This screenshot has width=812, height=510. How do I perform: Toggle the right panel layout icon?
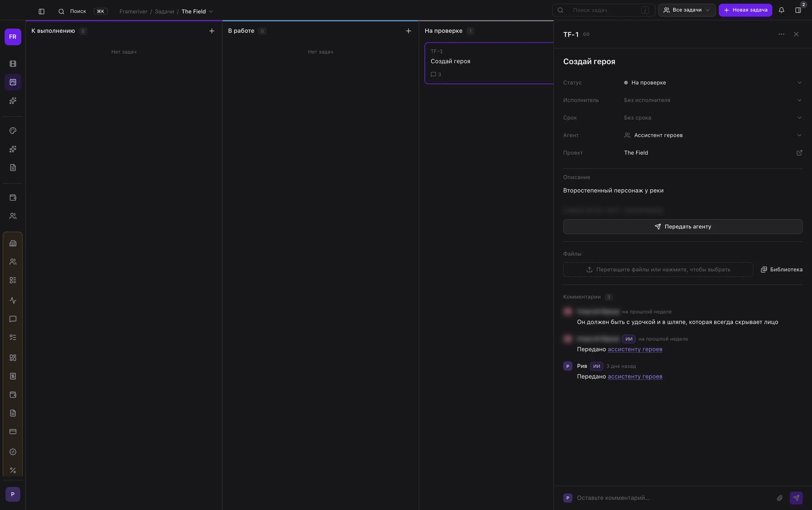(798, 10)
